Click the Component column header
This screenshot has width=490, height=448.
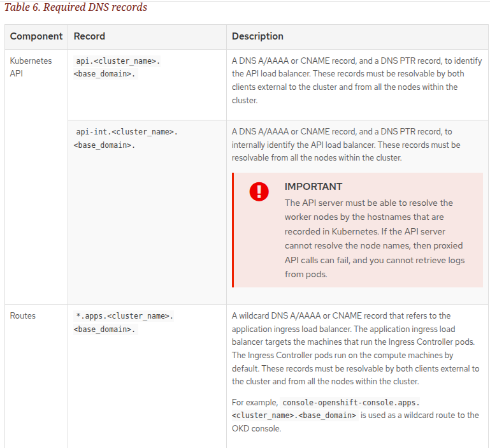[36, 36]
